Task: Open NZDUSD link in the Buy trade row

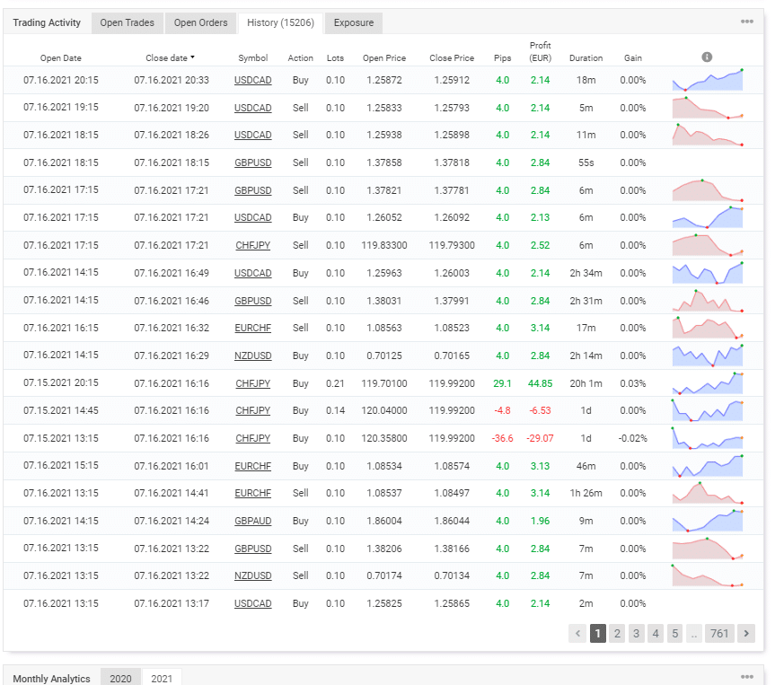Action: 253,356
